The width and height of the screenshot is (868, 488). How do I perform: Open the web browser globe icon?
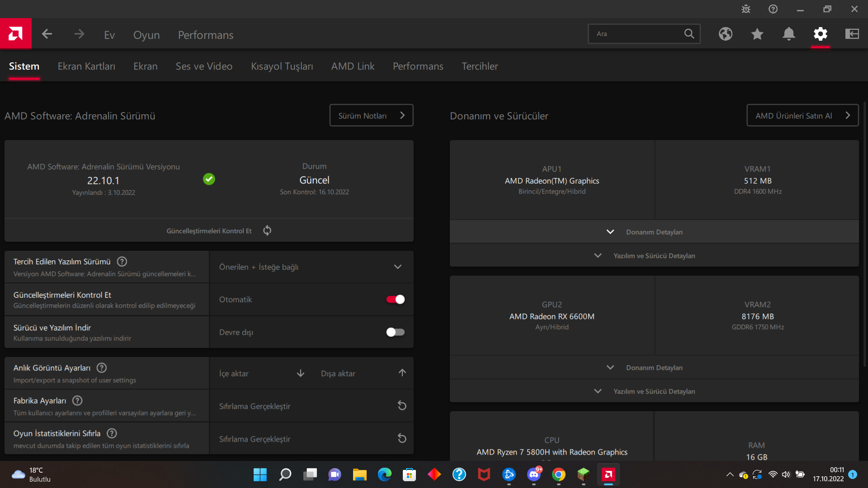(726, 34)
